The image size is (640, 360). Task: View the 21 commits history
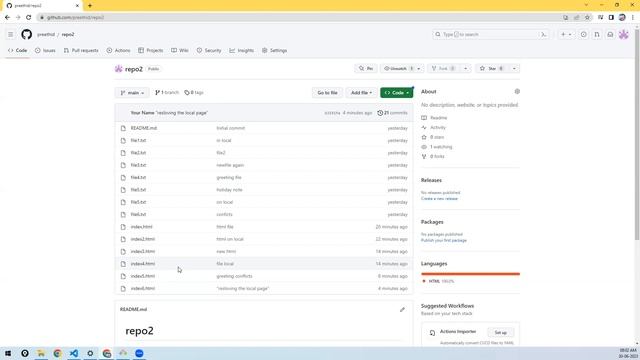(x=392, y=113)
